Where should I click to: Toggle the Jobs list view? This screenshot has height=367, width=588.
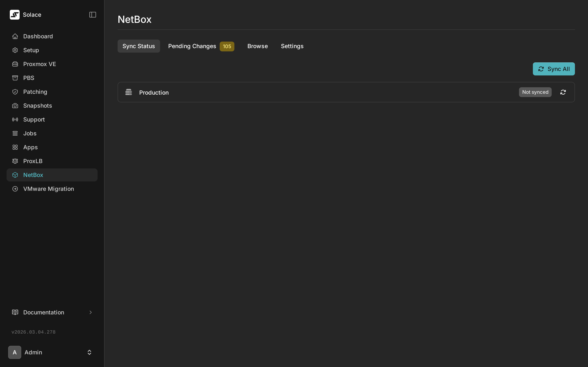(30, 133)
